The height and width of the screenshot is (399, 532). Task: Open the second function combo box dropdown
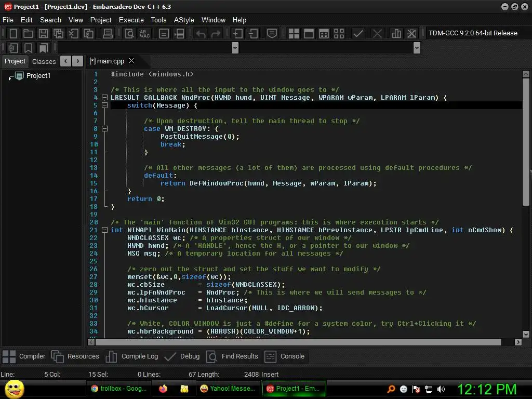(417, 48)
